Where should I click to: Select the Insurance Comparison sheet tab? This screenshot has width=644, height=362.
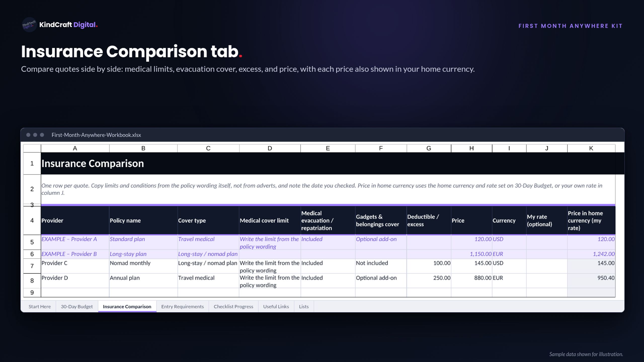pos(127,306)
